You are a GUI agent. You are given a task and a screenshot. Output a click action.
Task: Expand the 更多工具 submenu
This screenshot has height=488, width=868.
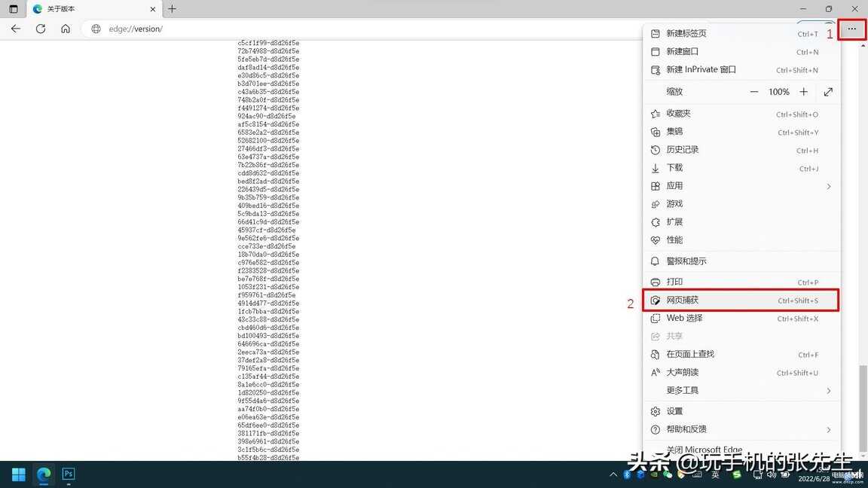pyautogui.click(x=828, y=391)
